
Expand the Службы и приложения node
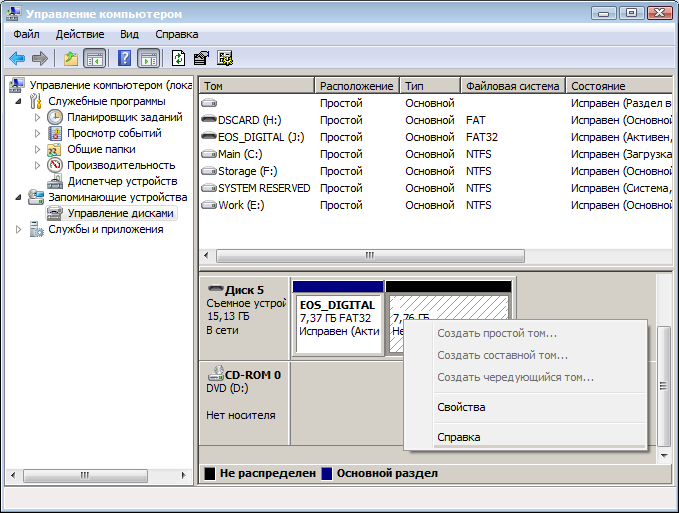(x=19, y=229)
